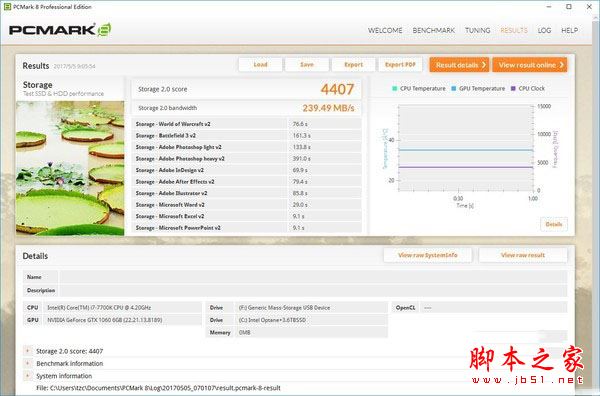Maximize the PCMark 8 window
600x396 pixels.
pyautogui.click(x=569, y=7)
